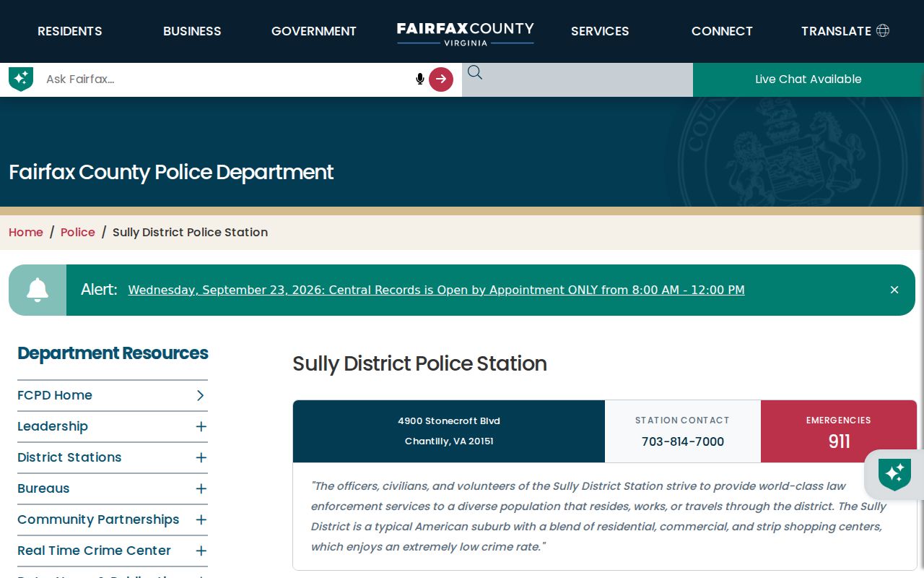The height and width of the screenshot is (578, 924).
Task: Expand the Bureaus section
Action: (201, 488)
